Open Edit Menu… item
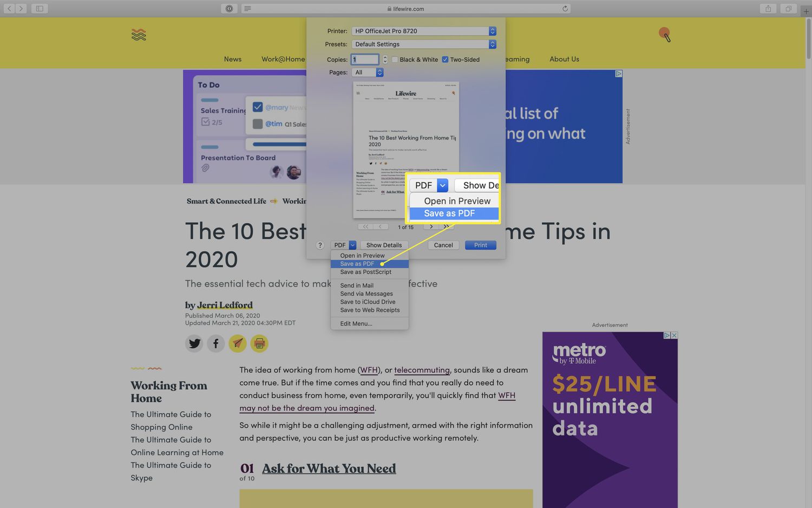The height and width of the screenshot is (508, 812). [370, 323]
